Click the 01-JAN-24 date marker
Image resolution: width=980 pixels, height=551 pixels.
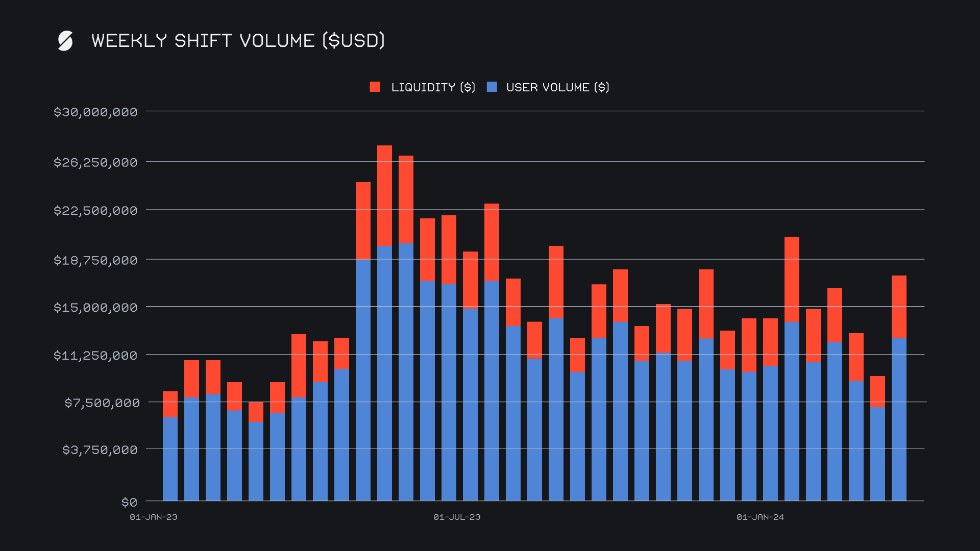click(x=760, y=517)
